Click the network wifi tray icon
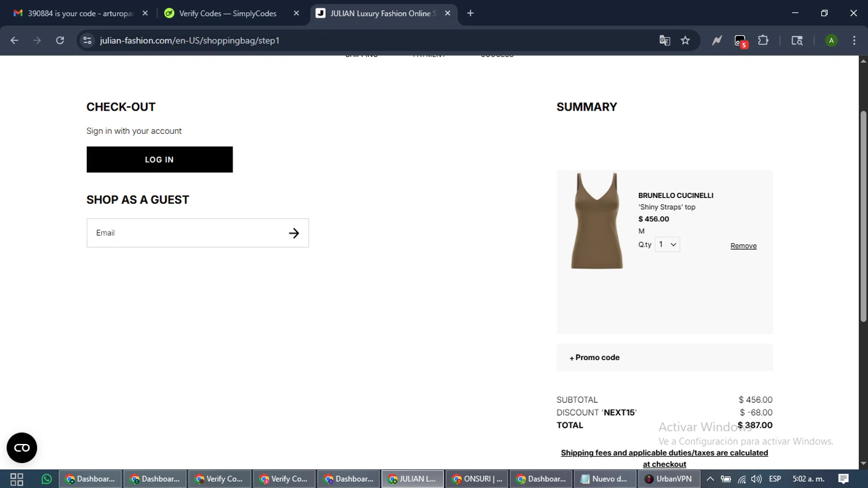The width and height of the screenshot is (868, 488). pos(741,479)
